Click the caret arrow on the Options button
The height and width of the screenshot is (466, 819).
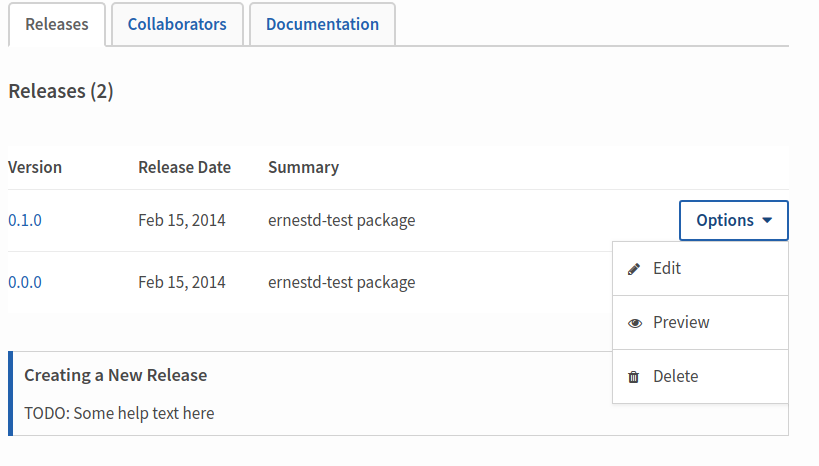tap(767, 220)
